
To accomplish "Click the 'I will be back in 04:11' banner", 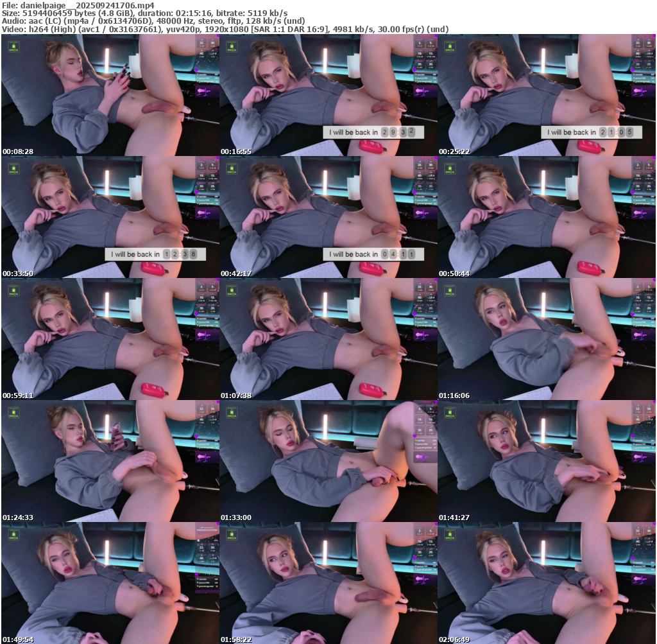I will 374,254.
